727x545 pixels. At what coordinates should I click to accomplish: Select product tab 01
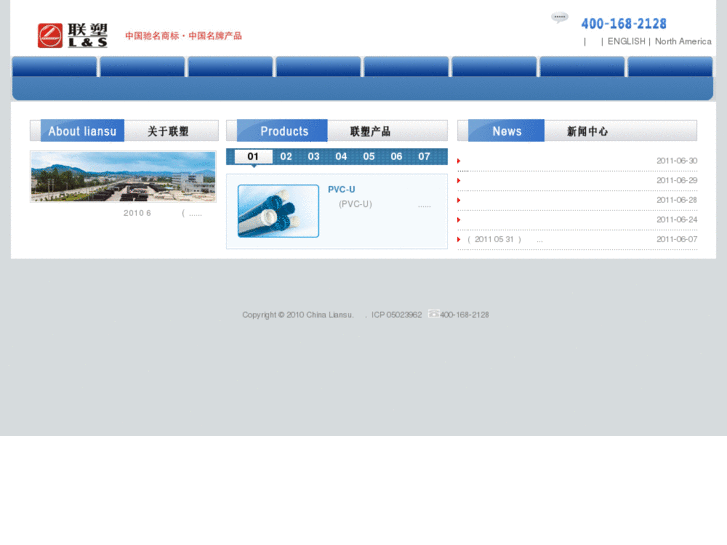[x=253, y=156]
